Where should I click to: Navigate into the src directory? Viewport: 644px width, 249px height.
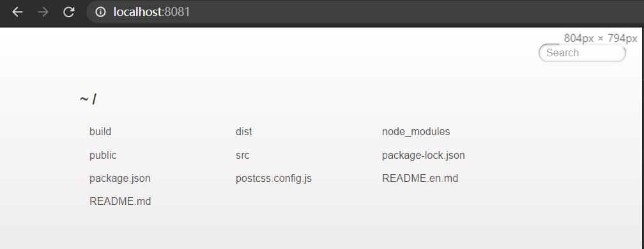[243, 156]
